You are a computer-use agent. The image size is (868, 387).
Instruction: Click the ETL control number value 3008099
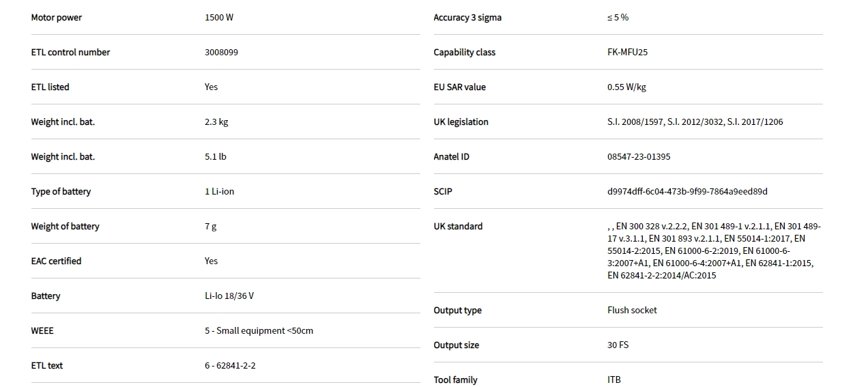[x=221, y=53]
